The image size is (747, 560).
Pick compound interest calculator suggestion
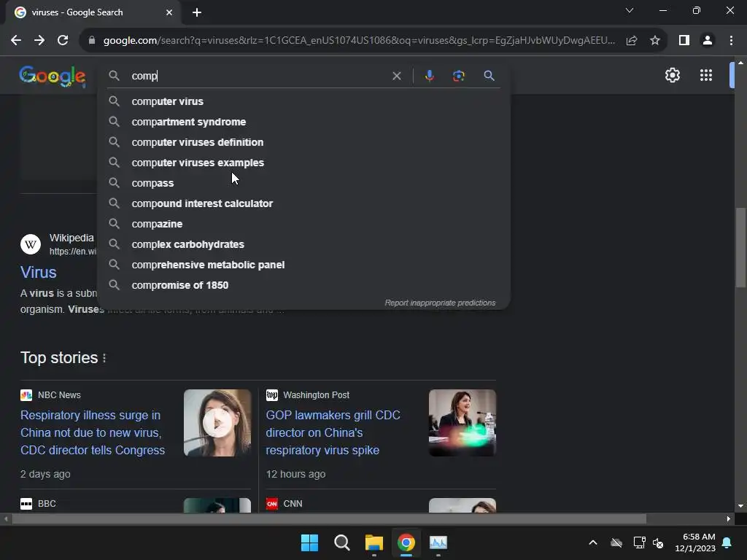click(x=303, y=204)
